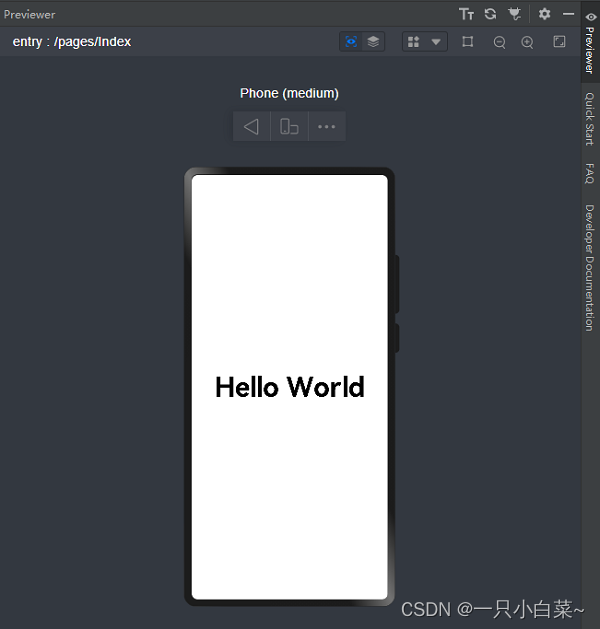Expand the profile manager dropdown arrow

click(x=436, y=42)
